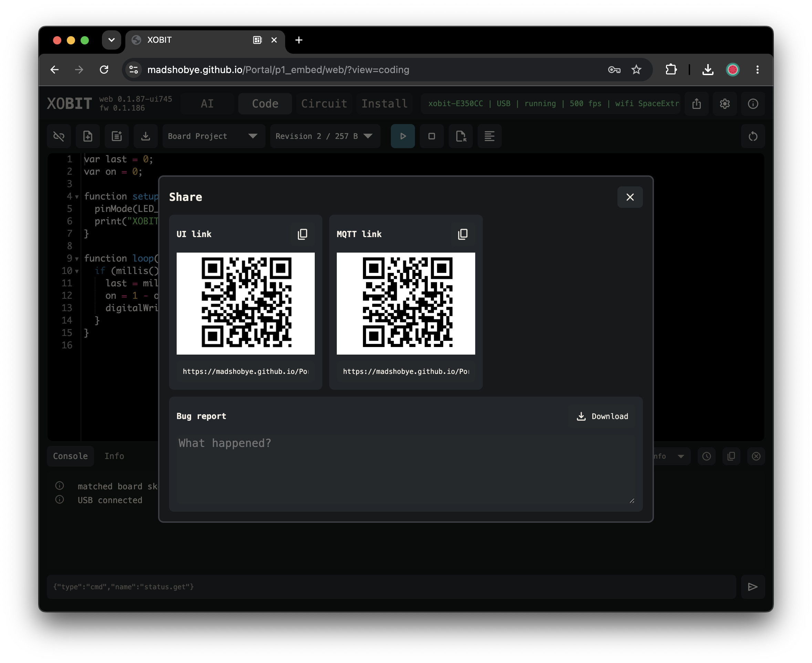Stop the running code

click(x=431, y=136)
